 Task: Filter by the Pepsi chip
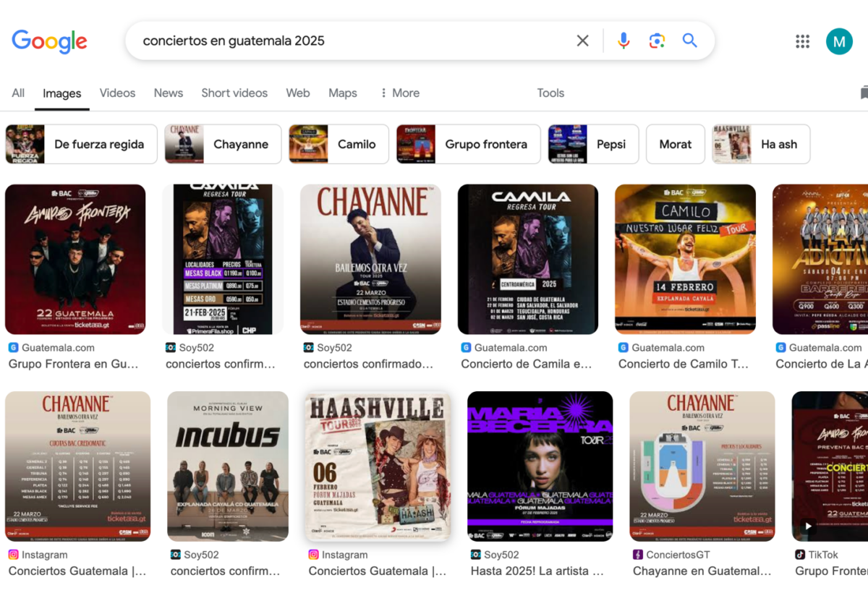click(593, 144)
